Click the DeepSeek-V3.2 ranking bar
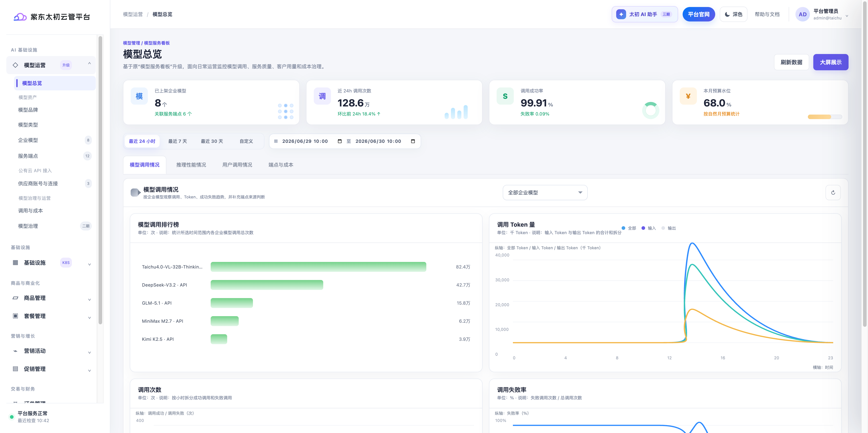Image resolution: width=868 pixels, height=433 pixels. point(267,285)
